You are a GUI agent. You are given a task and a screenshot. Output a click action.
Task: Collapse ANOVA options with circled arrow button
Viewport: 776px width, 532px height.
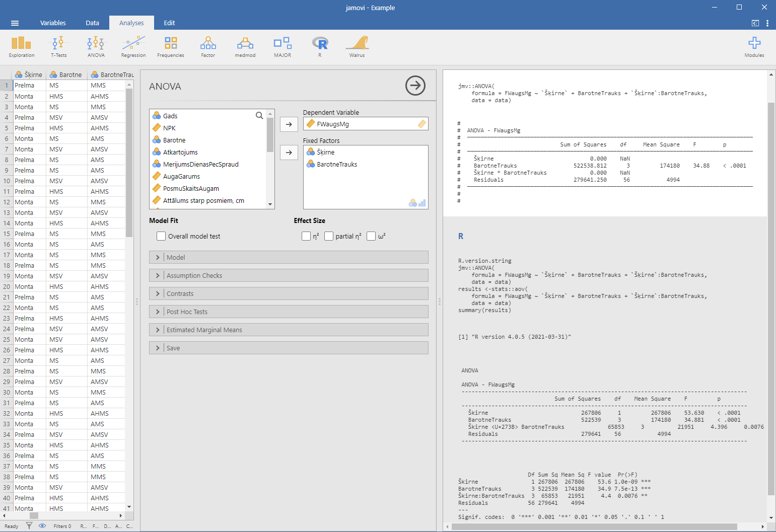point(415,86)
